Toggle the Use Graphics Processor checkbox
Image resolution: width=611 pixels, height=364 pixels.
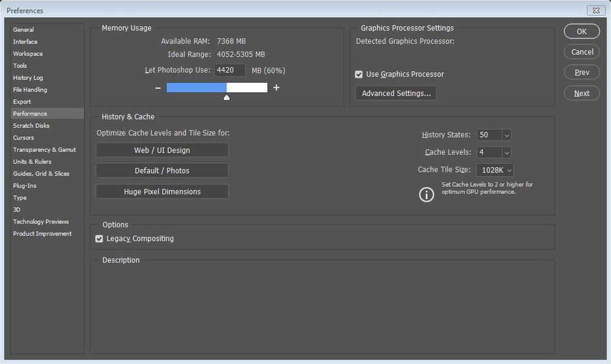(358, 75)
